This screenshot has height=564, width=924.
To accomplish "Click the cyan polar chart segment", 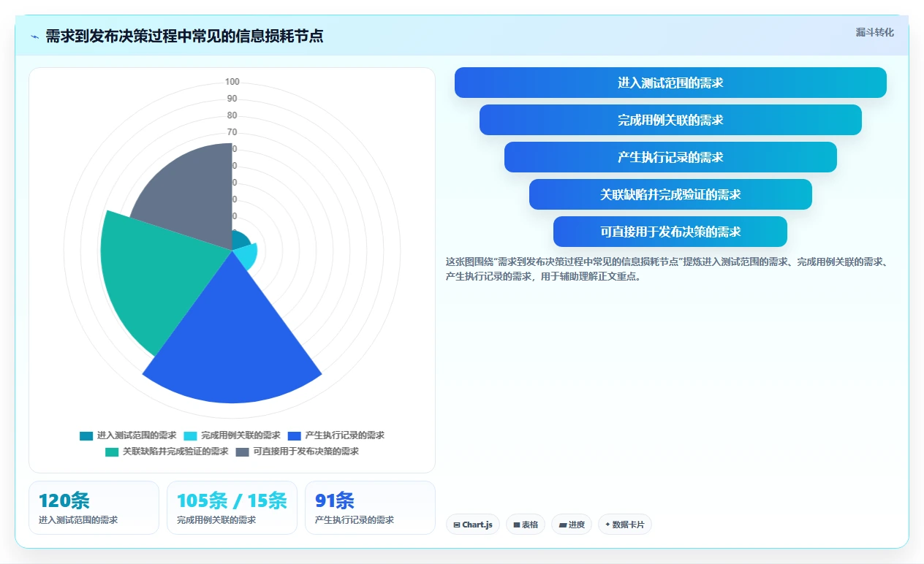I will click(245, 257).
